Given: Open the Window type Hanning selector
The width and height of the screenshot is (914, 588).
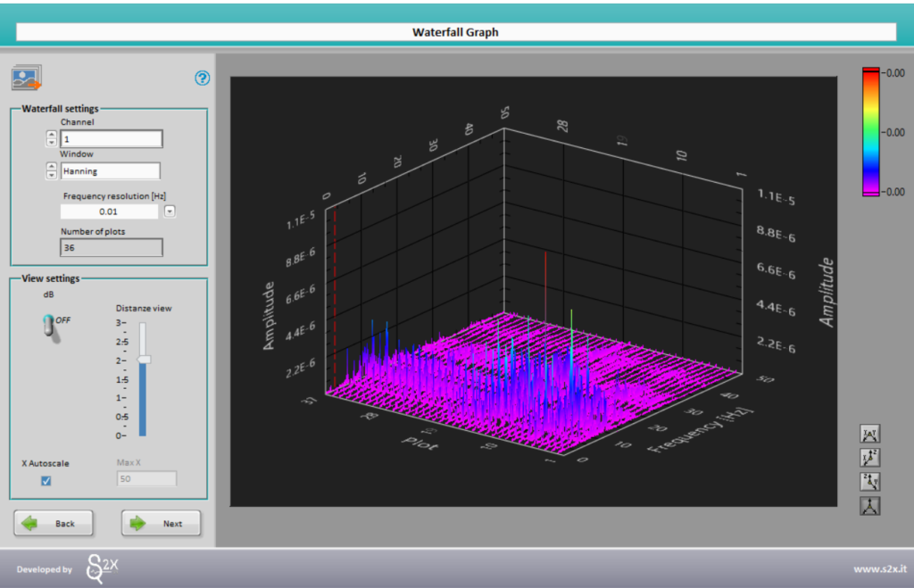Looking at the screenshot, I should click(110, 171).
